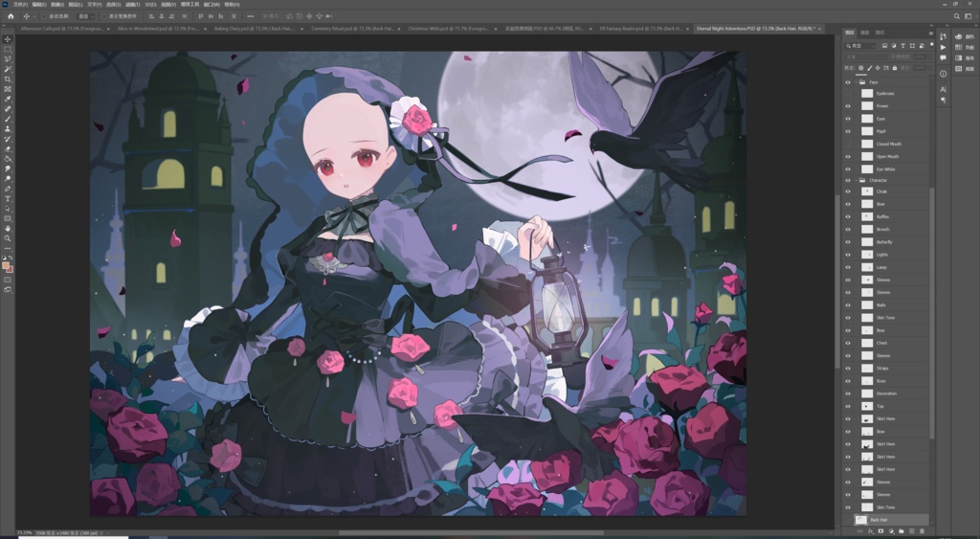This screenshot has height=539, width=980.
Task: Select the Move tool in the toolbox
Action: [x=8, y=39]
